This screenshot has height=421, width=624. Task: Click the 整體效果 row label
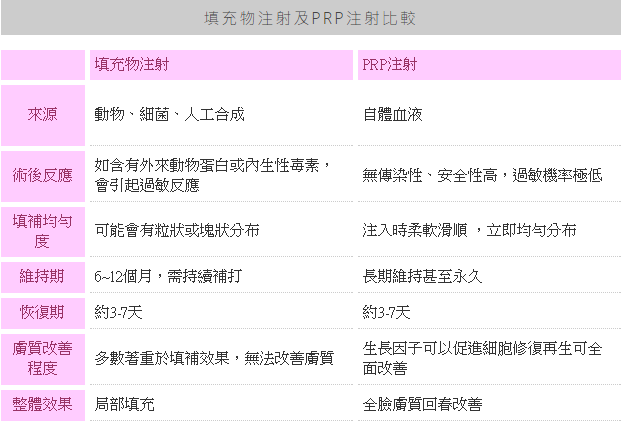coord(43,404)
